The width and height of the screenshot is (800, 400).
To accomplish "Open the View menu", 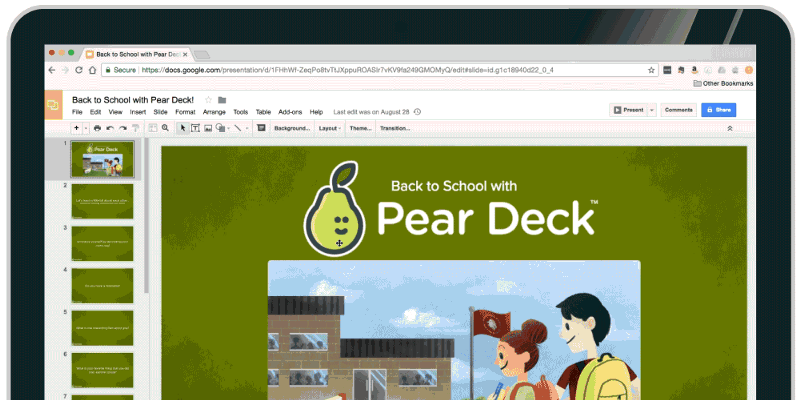I will (115, 112).
